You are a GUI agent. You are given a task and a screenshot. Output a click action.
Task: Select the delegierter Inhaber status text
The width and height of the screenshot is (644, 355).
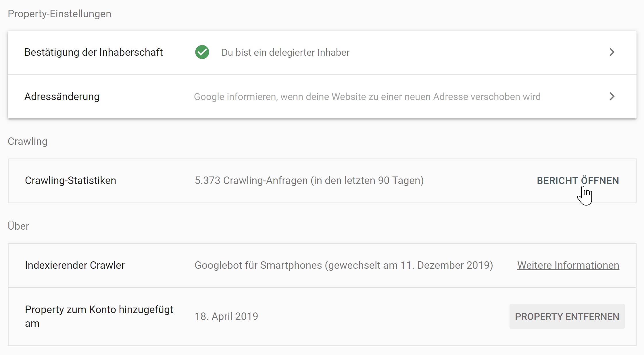(285, 52)
